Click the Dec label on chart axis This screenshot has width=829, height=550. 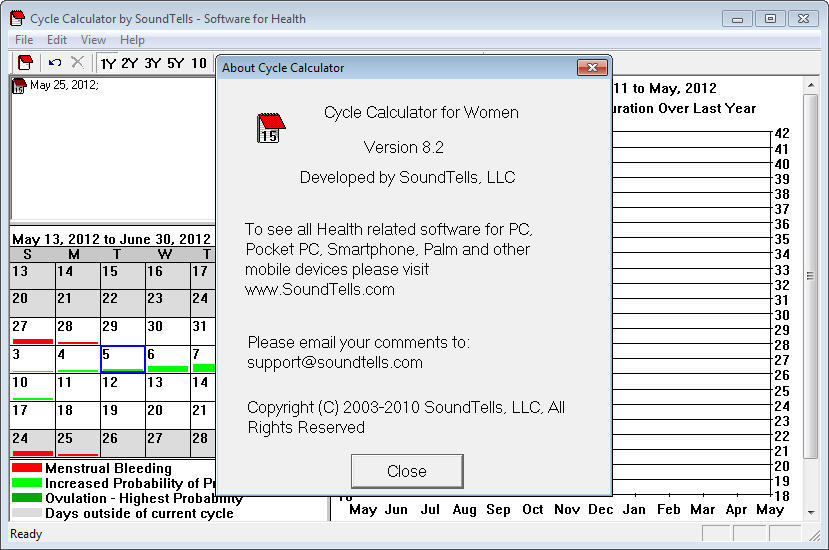pyautogui.click(x=601, y=510)
